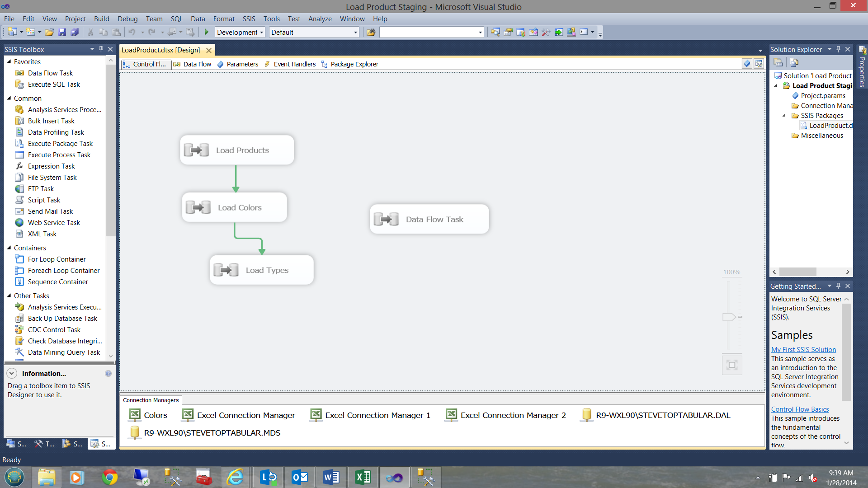This screenshot has height=488, width=868.
Task: Toggle pin on SSIS Toolbox panel
Action: [101, 49]
